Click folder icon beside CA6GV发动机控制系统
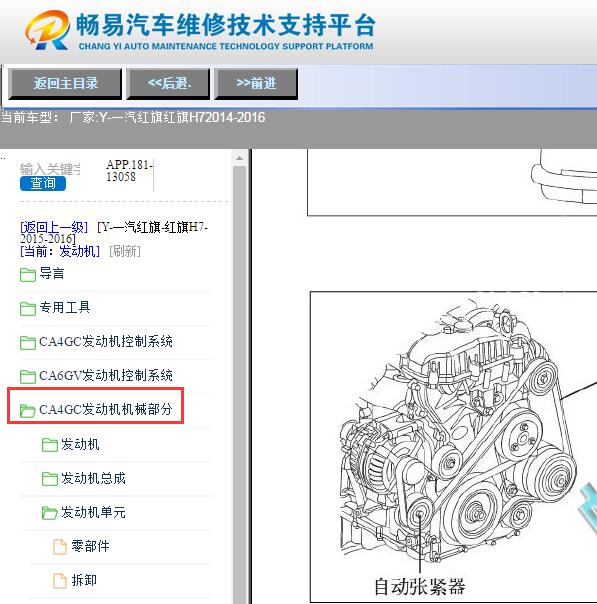Viewport: 597px width, 604px height. coord(28,376)
